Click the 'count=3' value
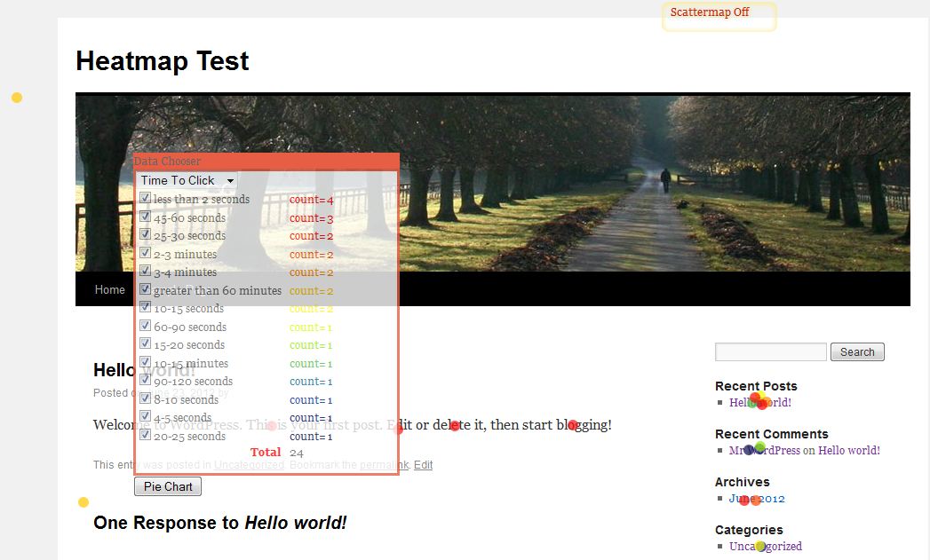The width and height of the screenshot is (930, 560). click(x=312, y=218)
